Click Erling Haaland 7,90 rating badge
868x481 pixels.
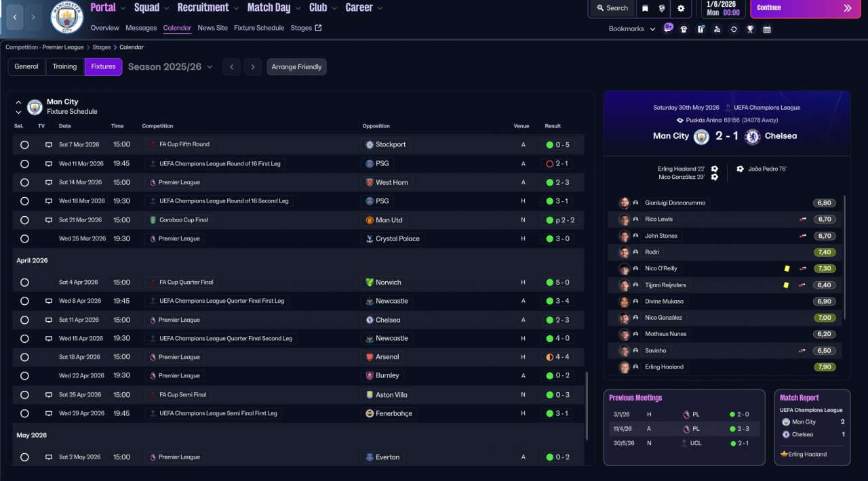coord(825,367)
